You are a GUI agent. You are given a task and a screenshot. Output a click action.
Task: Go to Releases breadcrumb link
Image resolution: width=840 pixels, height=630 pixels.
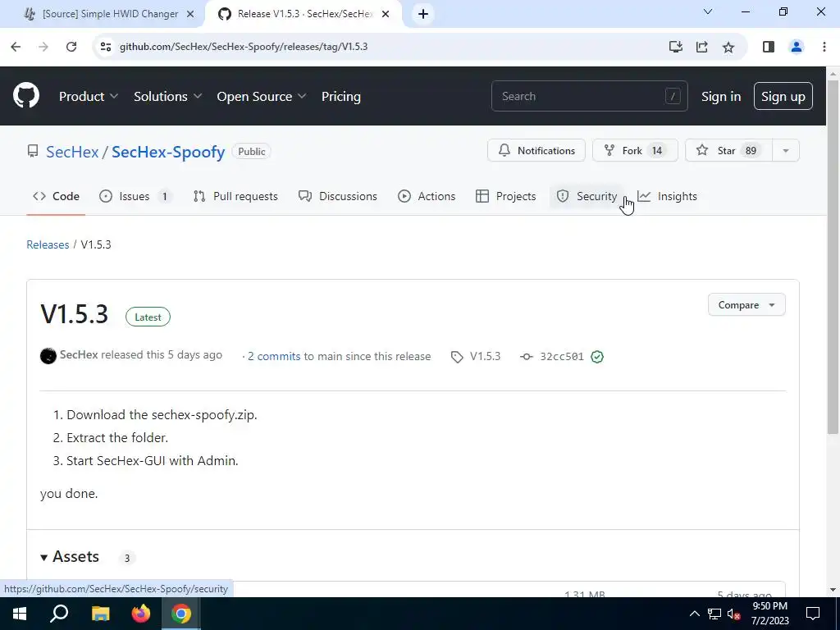48,244
